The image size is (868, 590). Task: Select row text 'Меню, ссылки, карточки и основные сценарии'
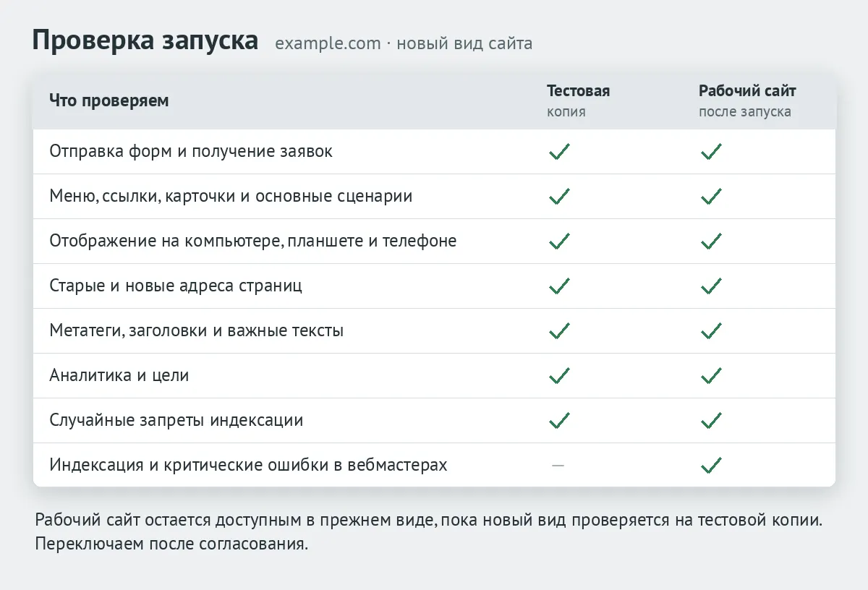231,197
